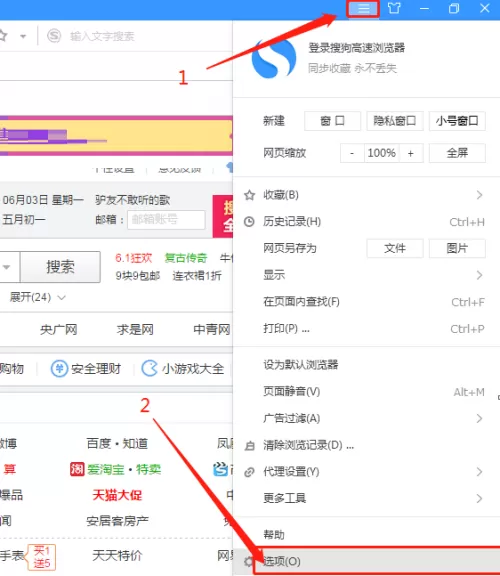
Task: Open the 连衣裙1折 link
Action: (197, 276)
